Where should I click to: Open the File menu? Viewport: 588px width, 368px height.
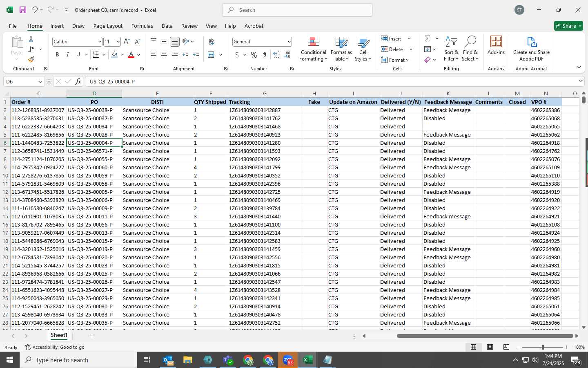[13, 26]
